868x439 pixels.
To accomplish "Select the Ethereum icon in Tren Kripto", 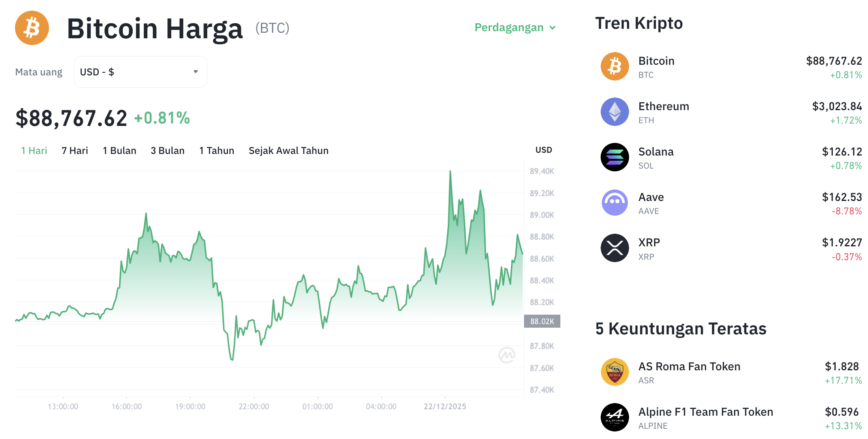I will 614,112.
